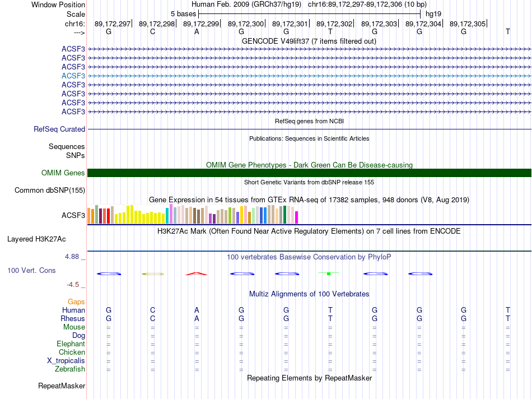Image resolution: width=532 pixels, height=399 pixels.
Task: Click the GTEx Gene Expression track title
Action: (309, 199)
